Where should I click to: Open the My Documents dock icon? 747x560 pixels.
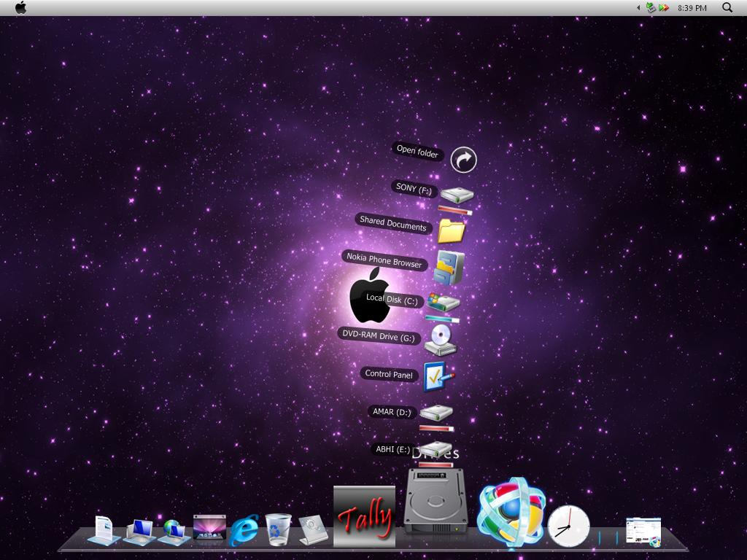[x=104, y=530]
